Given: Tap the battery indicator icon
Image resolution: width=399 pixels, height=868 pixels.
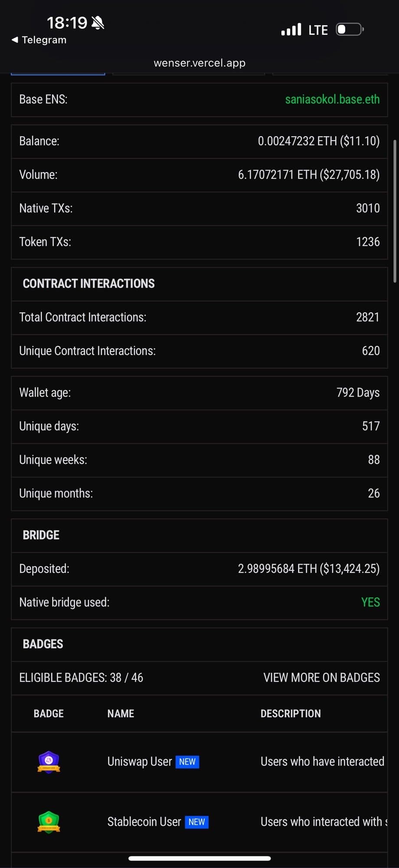Looking at the screenshot, I should pyautogui.click(x=349, y=29).
